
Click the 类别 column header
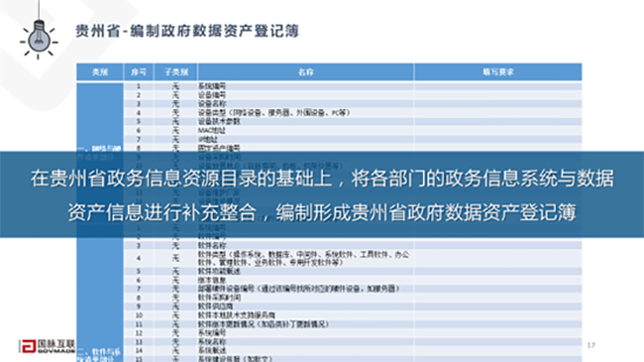click(x=100, y=72)
